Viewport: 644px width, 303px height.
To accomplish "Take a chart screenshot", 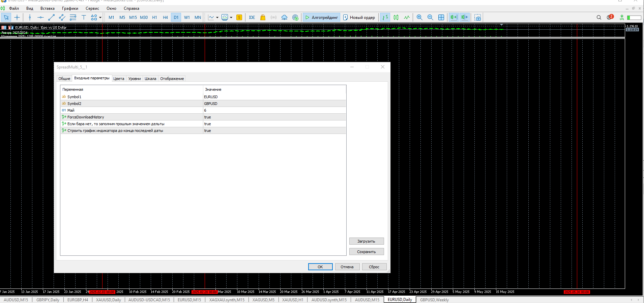I will 478,18.
